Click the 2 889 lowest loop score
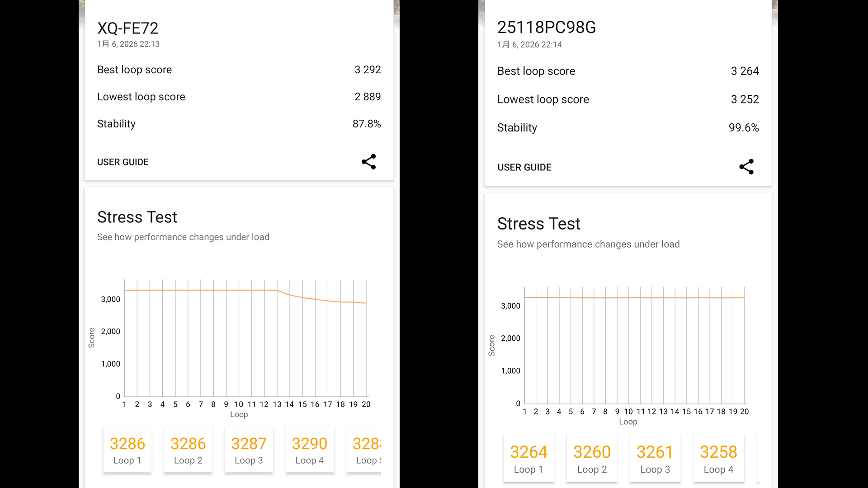Viewport: 868px width, 488px height. (368, 97)
